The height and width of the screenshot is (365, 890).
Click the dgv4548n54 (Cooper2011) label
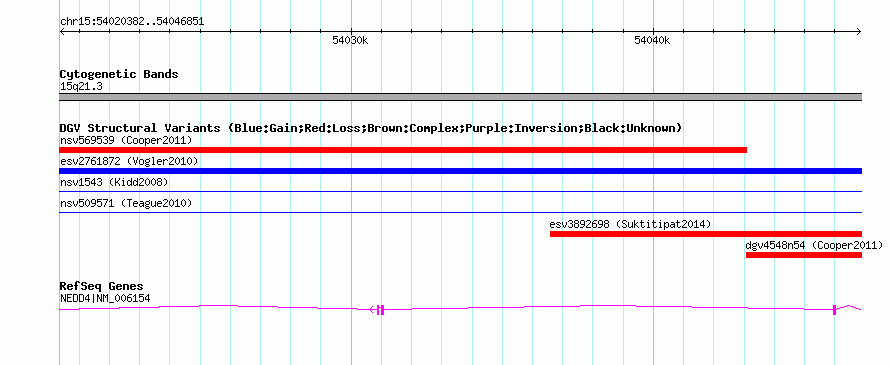[x=814, y=245]
